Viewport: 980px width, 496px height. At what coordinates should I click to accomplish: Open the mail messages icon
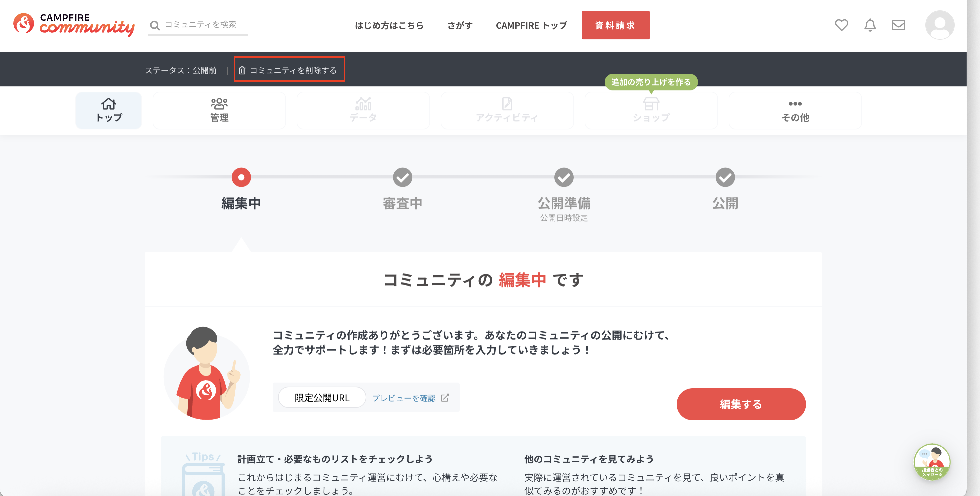[x=898, y=25]
